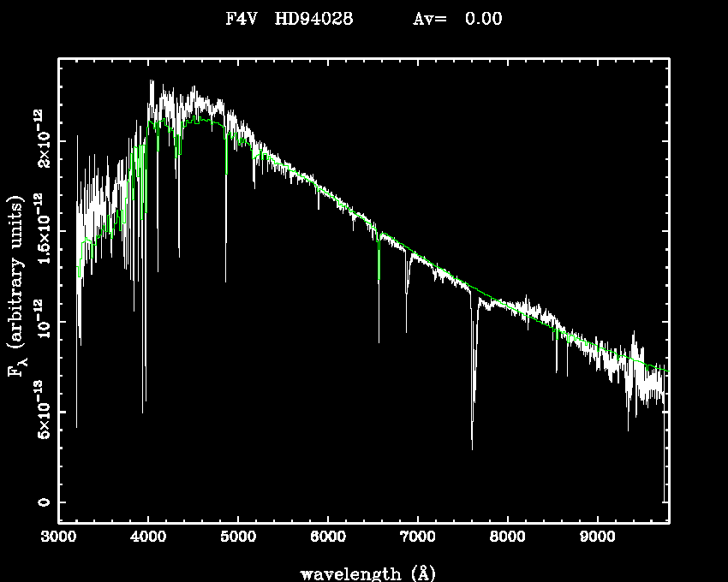Click the 7000 x-axis tick label
Screen dimensions: 728x582
(x=418, y=537)
